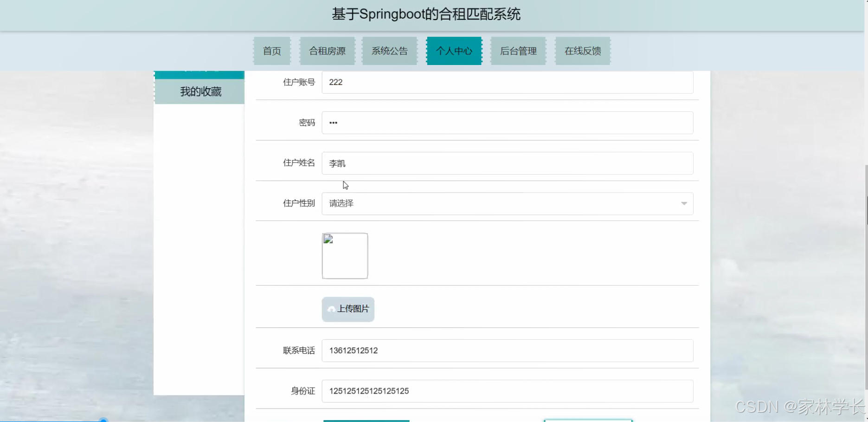Click the teal submit button at page bottom
This screenshot has height=422, width=868.
366,421
